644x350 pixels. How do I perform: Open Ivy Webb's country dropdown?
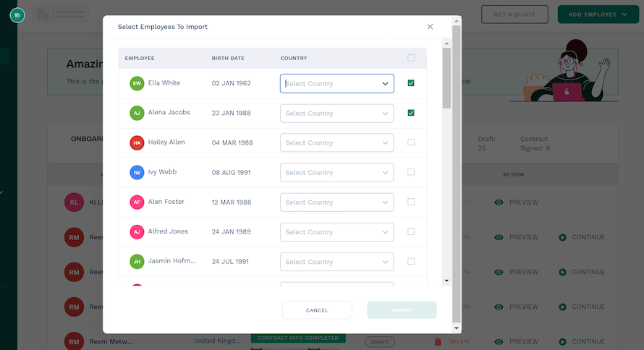[336, 172]
